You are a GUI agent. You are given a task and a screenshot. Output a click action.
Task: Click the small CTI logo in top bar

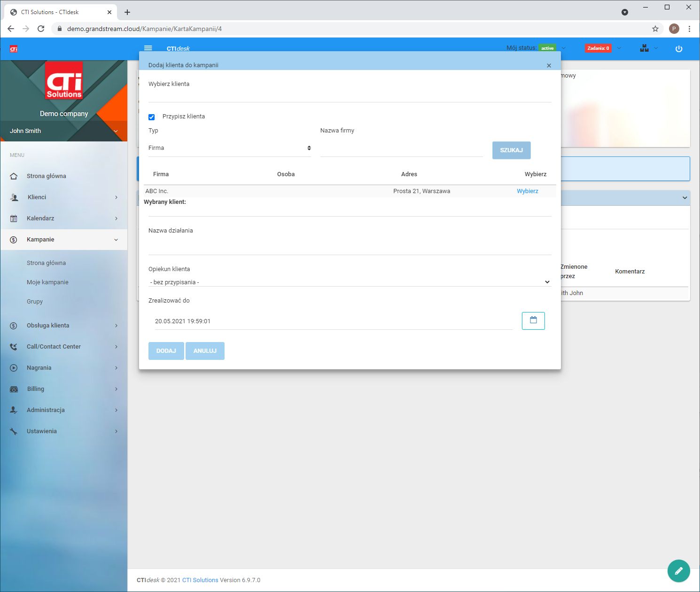[14, 49]
